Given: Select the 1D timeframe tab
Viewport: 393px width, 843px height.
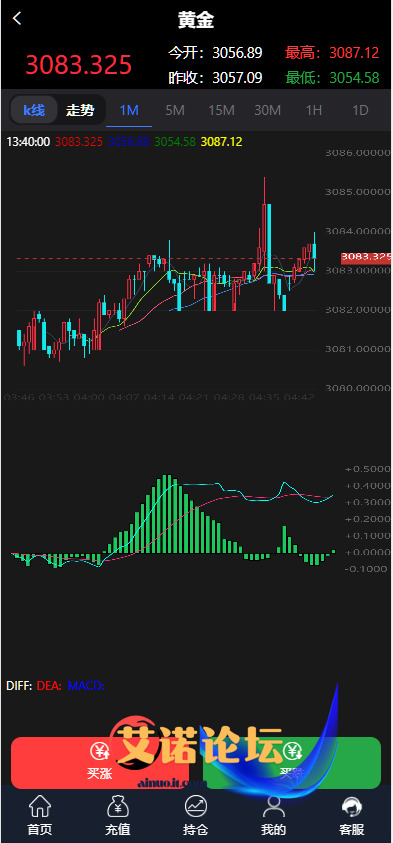Looking at the screenshot, I should pos(360,111).
